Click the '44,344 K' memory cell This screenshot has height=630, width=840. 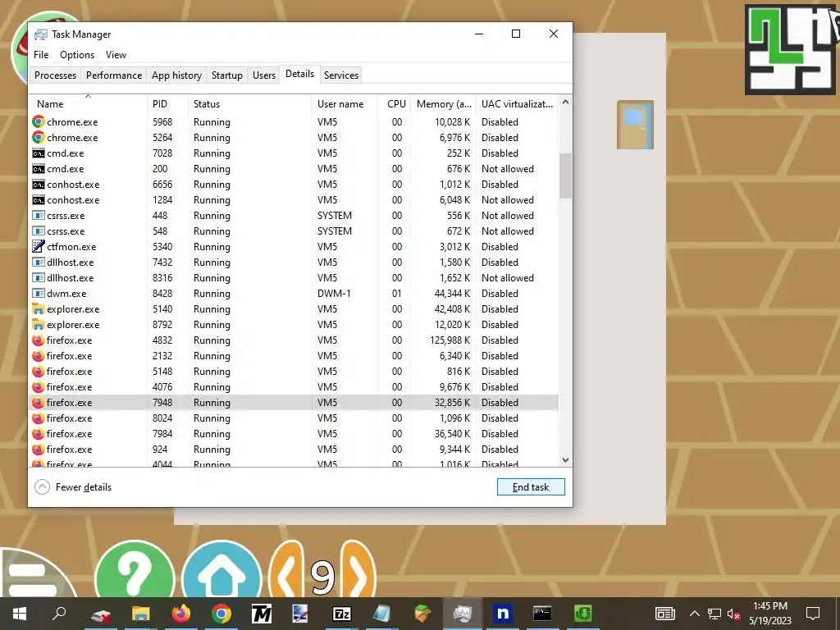452,294
